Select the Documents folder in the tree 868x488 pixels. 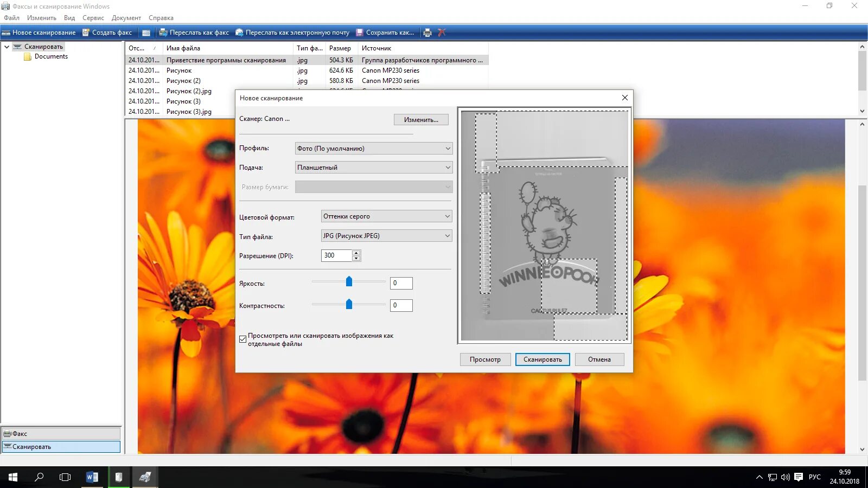coord(51,56)
